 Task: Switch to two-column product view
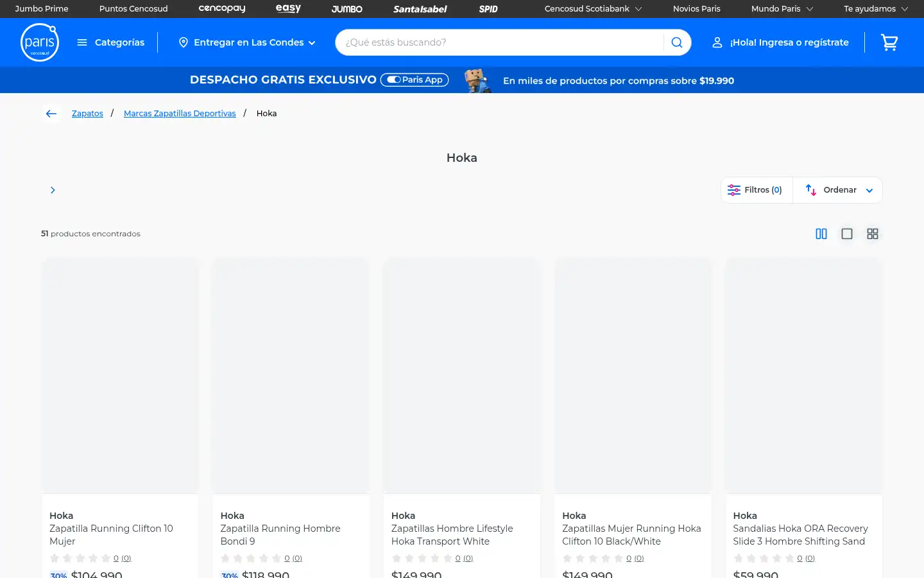tap(821, 234)
